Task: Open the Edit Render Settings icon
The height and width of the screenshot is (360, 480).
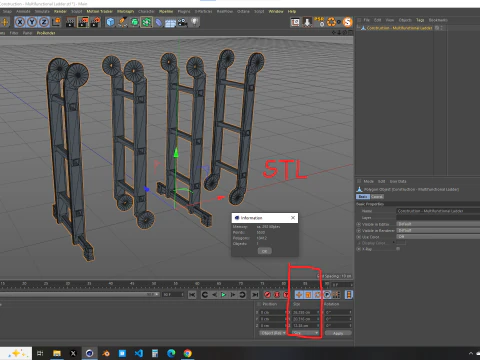Action: coord(95,22)
